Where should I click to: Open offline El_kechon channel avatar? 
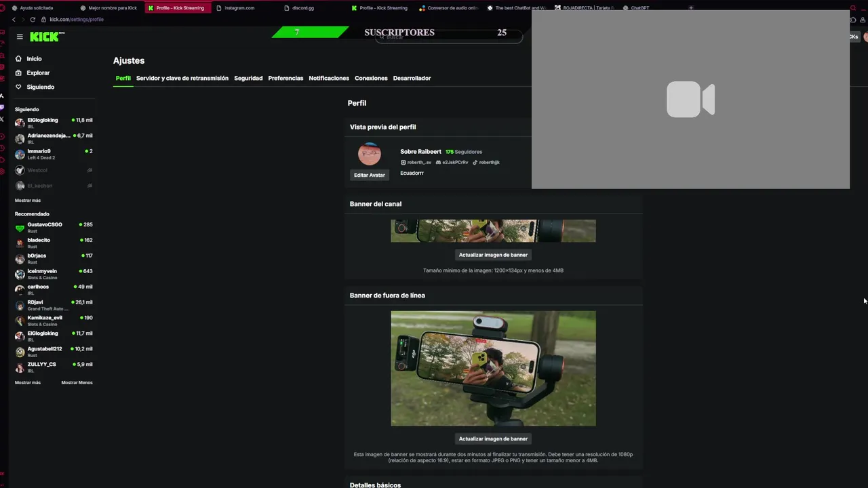20,186
